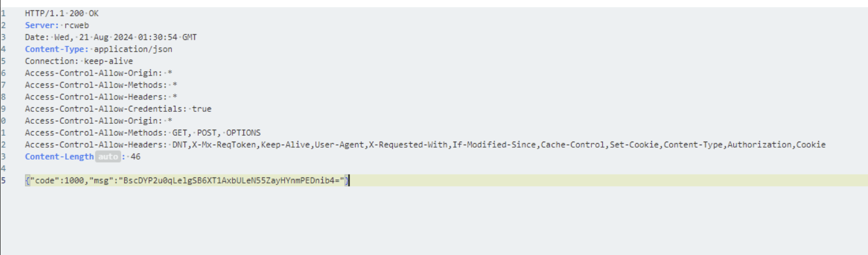Click the HTTP/1.1 200 OK status line
This screenshot has height=255, width=868.
(x=62, y=13)
